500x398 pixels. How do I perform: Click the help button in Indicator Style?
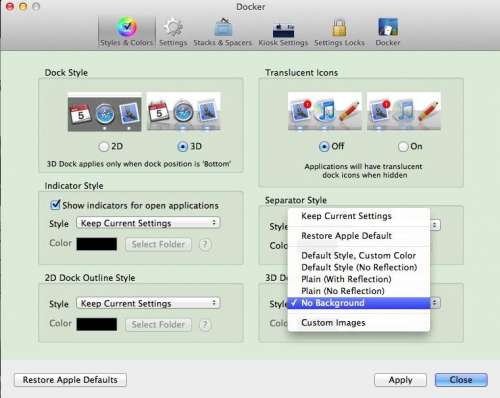pyautogui.click(x=205, y=244)
